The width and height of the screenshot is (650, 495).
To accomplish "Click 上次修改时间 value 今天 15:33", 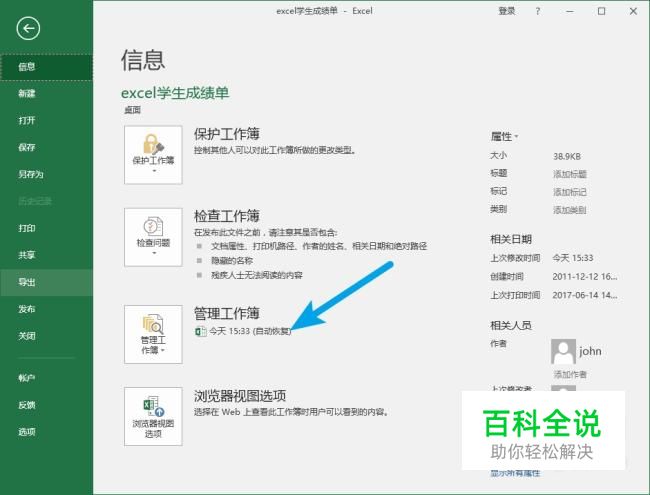I will click(x=573, y=258).
